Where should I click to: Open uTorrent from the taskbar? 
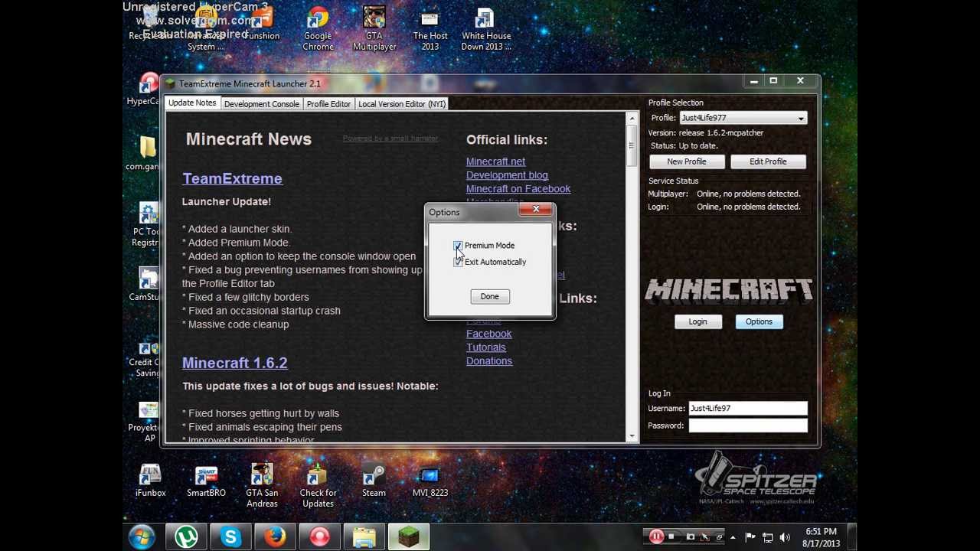pyautogui.click(x=186, y=536)
